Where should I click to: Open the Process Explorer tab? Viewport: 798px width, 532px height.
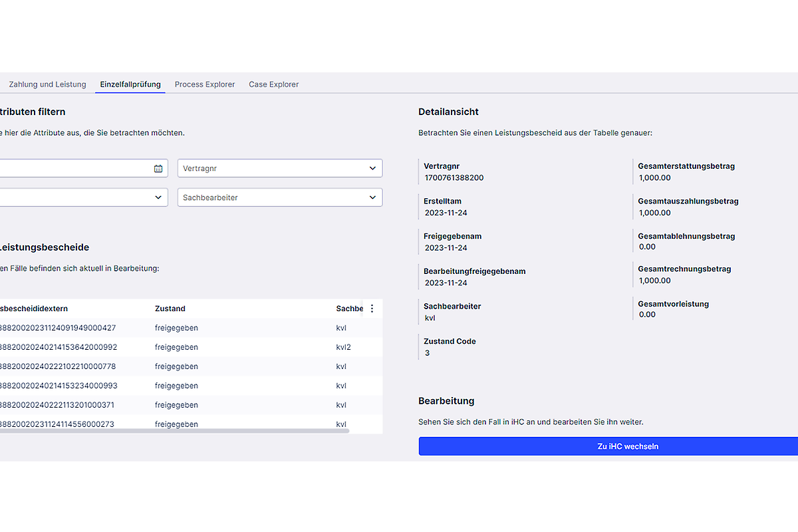205,84
